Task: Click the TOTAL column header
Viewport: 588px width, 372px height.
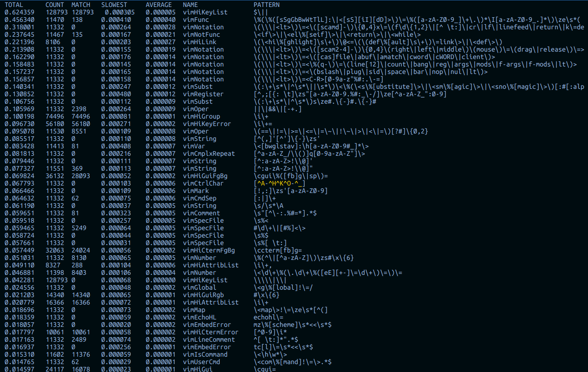Action: pos(14,5)
